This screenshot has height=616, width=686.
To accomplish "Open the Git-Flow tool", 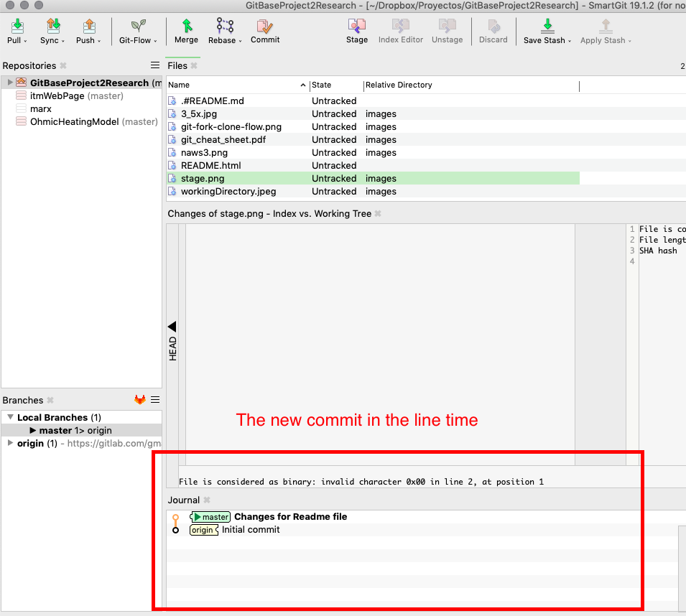I will point(135,27).
